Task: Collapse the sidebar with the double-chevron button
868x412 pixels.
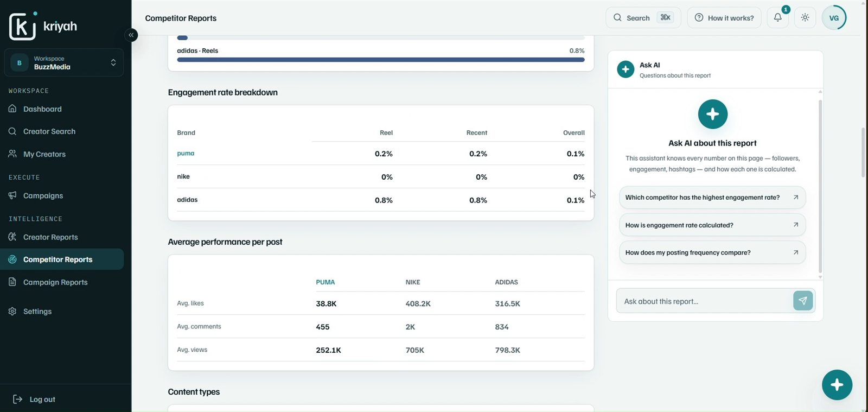Action: 131,35
